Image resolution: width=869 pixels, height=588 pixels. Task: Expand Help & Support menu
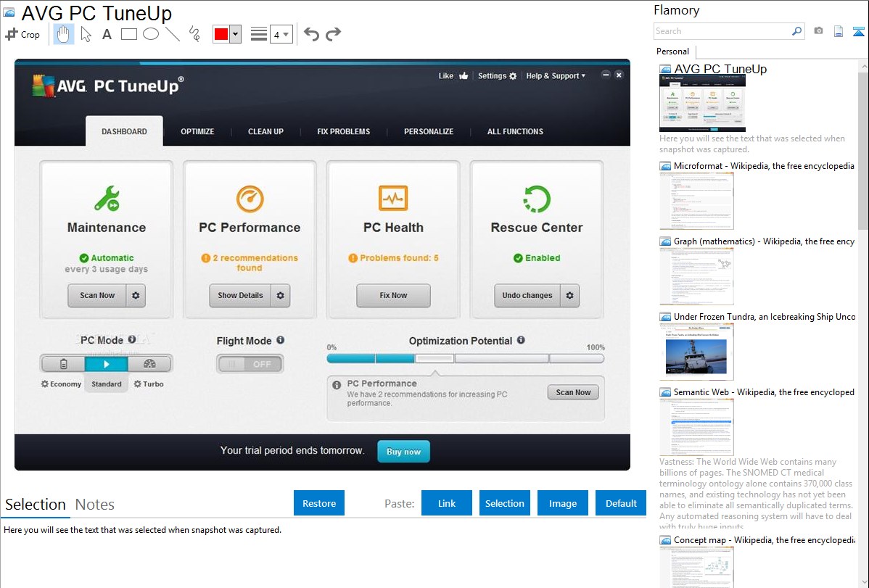[556, 76]
